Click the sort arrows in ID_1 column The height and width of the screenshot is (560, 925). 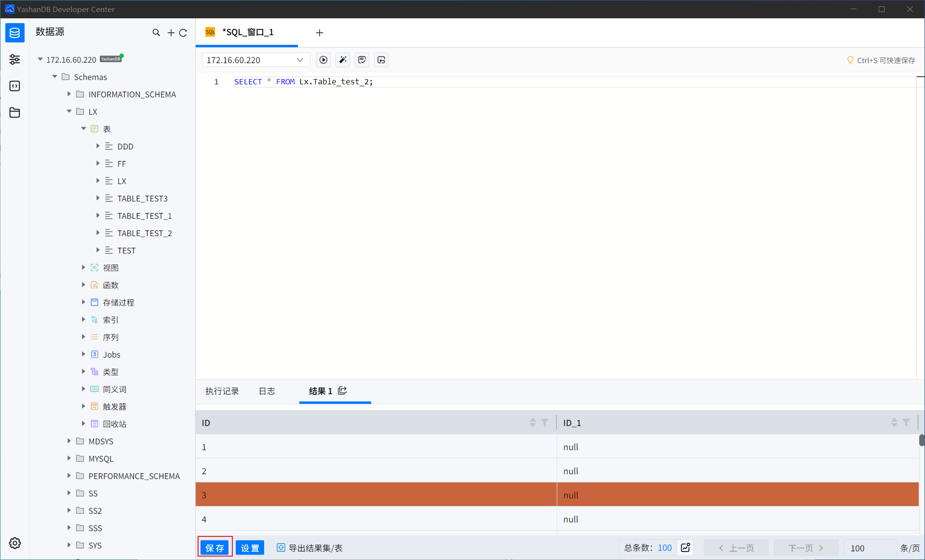pyautogui.click(x=894, y=423)
